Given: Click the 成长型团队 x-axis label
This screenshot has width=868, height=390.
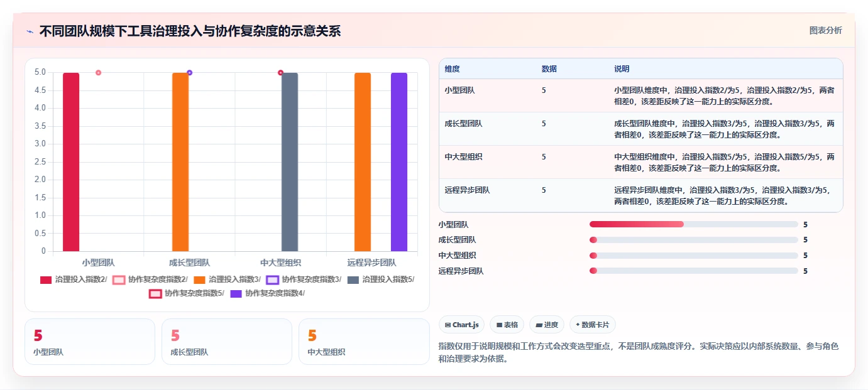Looking at the screenshot, I should click(190, 263).
